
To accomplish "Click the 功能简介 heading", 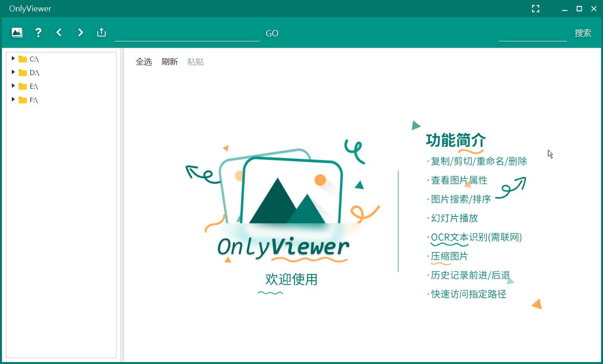I will tap(456, 140).
